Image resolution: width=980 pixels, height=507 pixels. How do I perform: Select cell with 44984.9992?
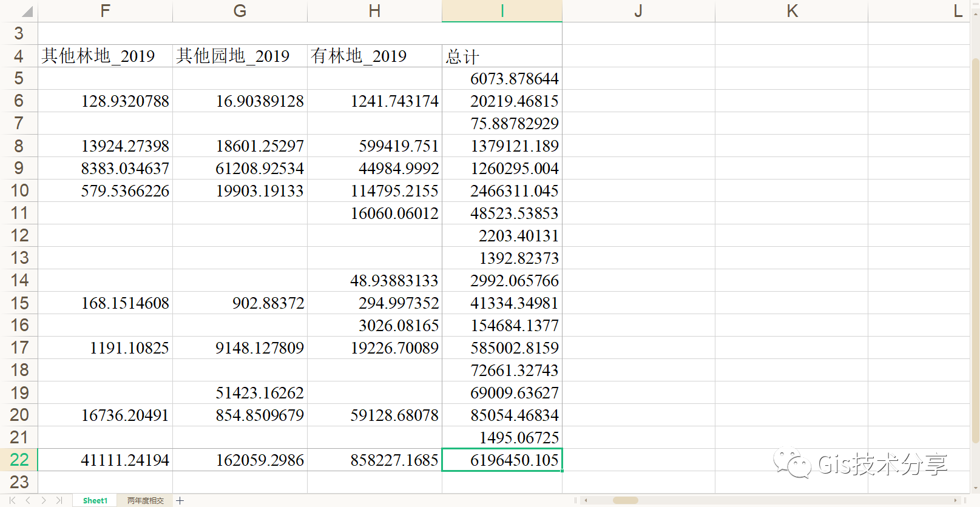(x=375, y=168)
